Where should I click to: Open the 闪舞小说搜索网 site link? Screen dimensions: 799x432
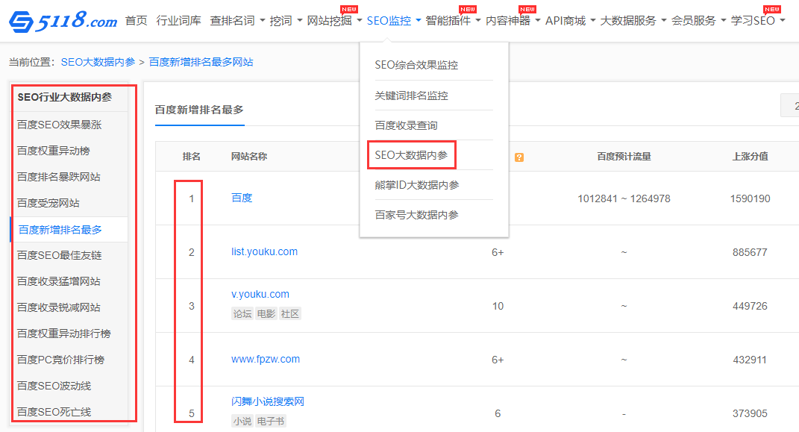point(268,401)
